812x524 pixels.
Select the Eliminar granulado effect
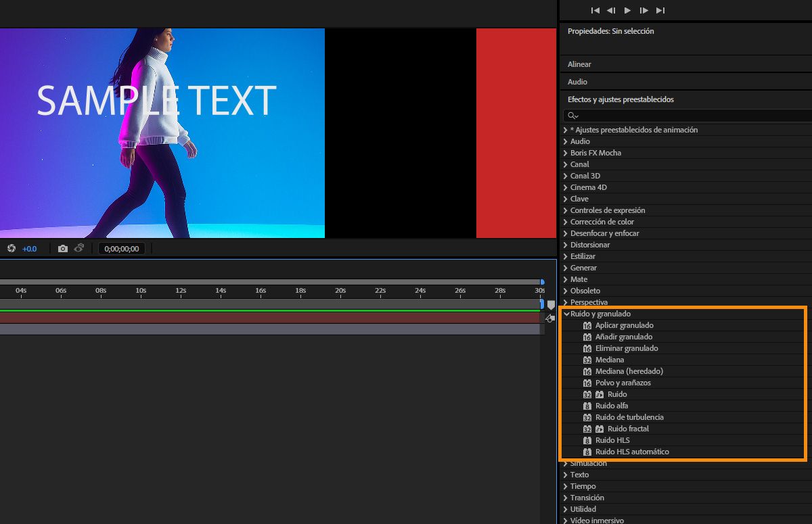click(626, 348)
